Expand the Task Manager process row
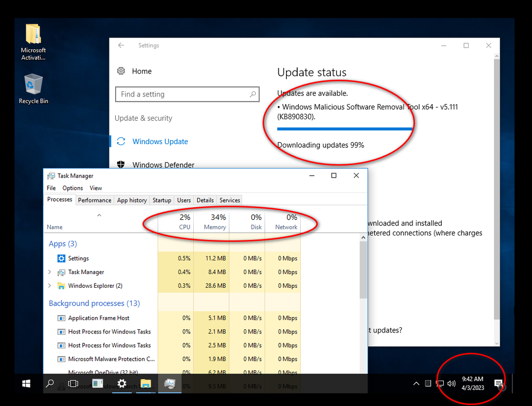Viewport: 532px width, 406px height. (x=50, y=272)
